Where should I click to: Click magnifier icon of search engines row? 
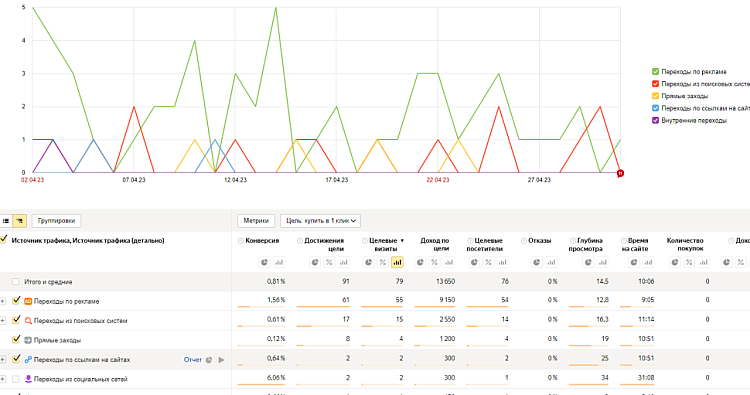[28, 320]
